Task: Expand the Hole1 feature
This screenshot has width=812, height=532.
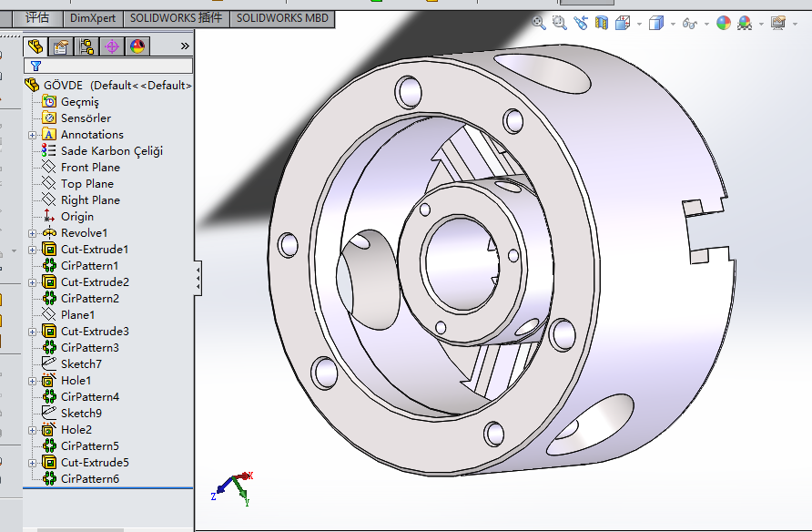Action: tap(32, 382)
